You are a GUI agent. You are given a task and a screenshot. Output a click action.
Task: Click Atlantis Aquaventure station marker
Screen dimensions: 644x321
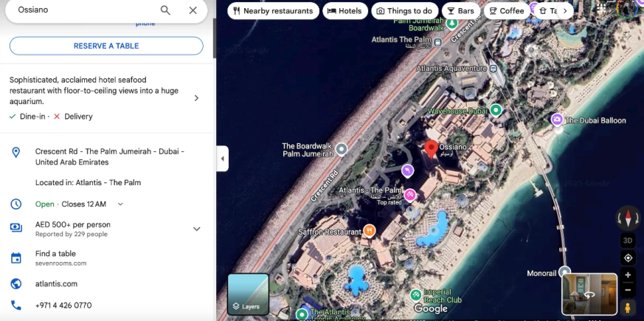coord(493,68)
